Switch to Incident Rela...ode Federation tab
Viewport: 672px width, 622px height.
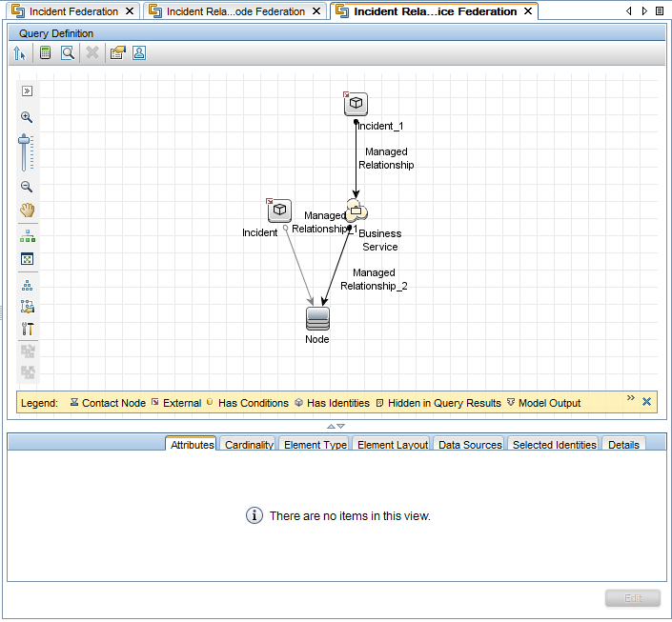tap(235, 11)
